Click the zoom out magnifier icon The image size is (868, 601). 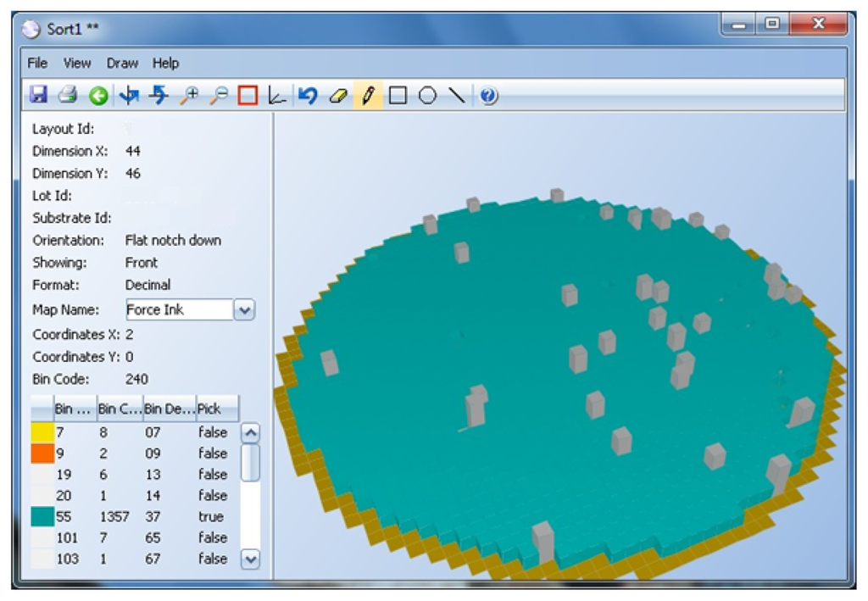218,96
